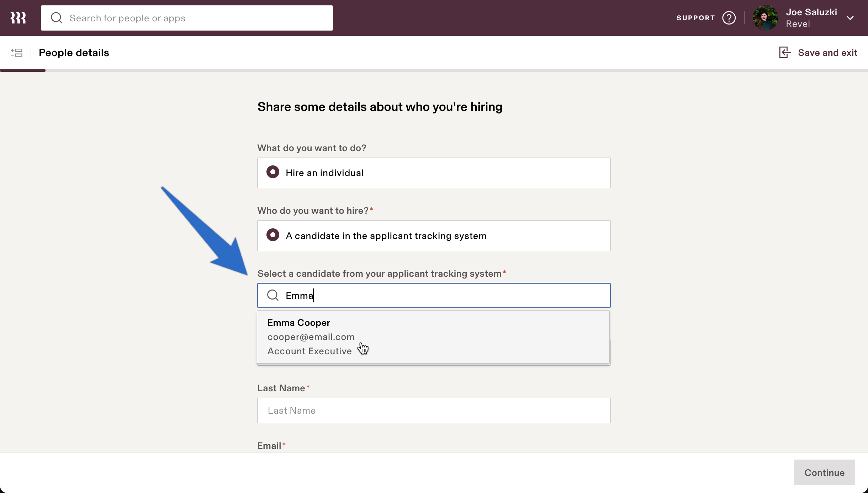Select the applicant tracking system candidate option
Viewport: 868px width, 493px height.
pyautogui.click(x=272, y=235)
